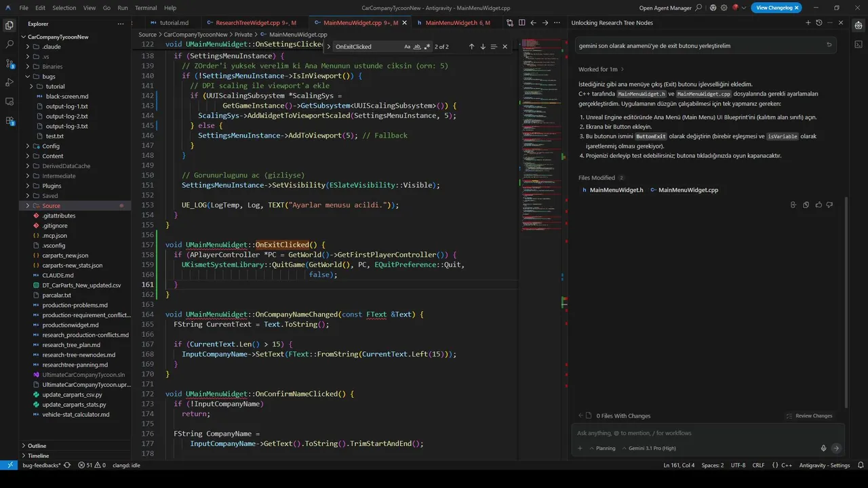Click Open Agent Manager
The width and height of the screenshot is (868, 488).
click(x=667, y=7)
